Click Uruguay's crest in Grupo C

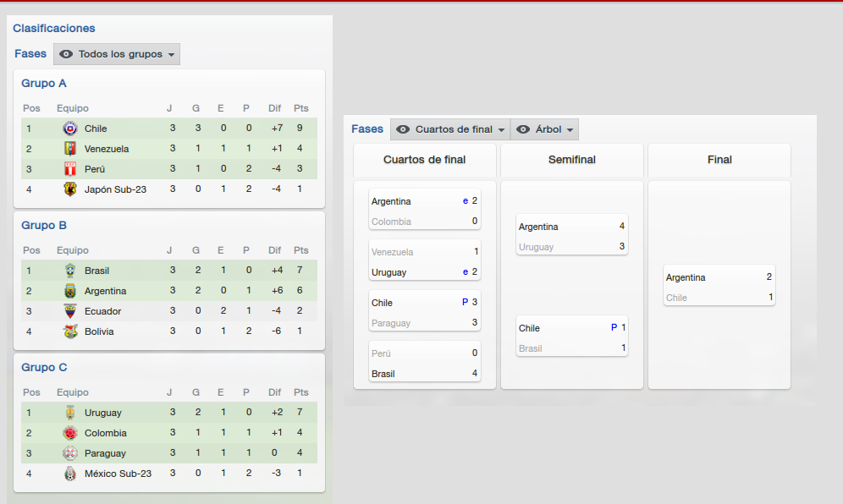tap(70, 413)
